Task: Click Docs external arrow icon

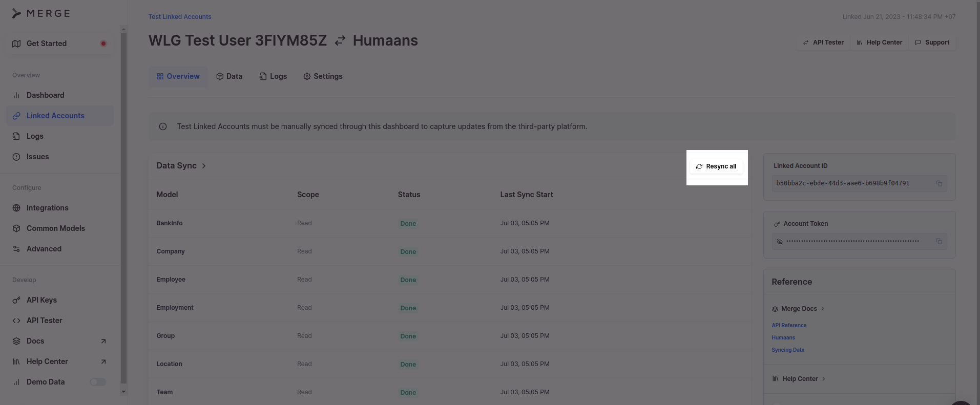Action: point(103,341)
